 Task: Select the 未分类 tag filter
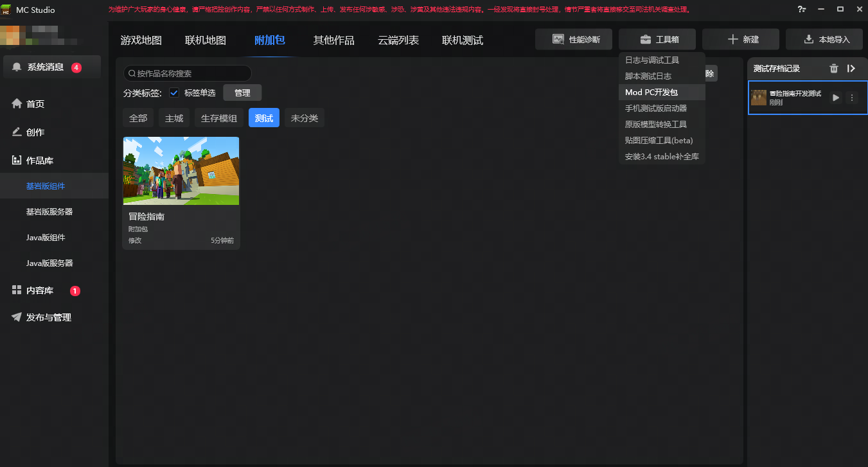coord(305,118)
